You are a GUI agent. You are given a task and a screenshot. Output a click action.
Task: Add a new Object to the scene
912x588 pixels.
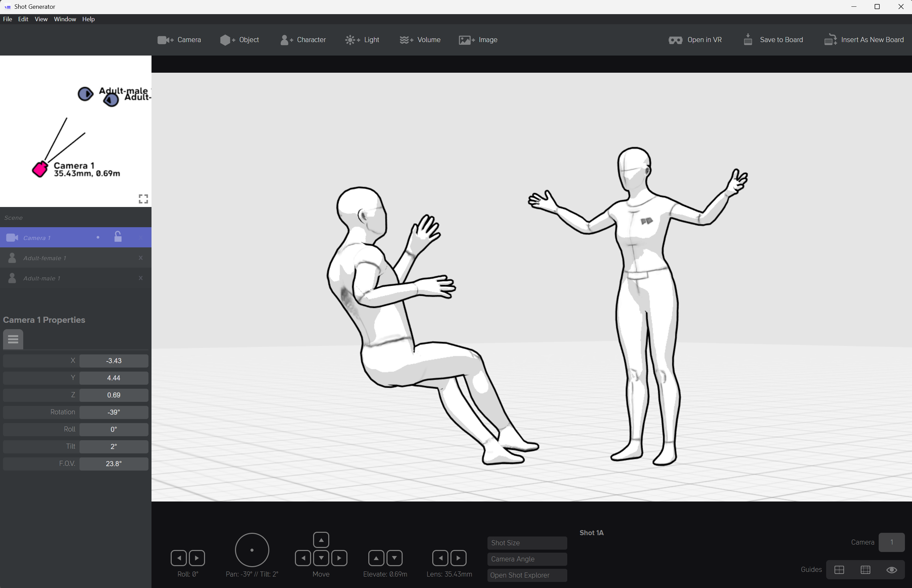(239, 40)
